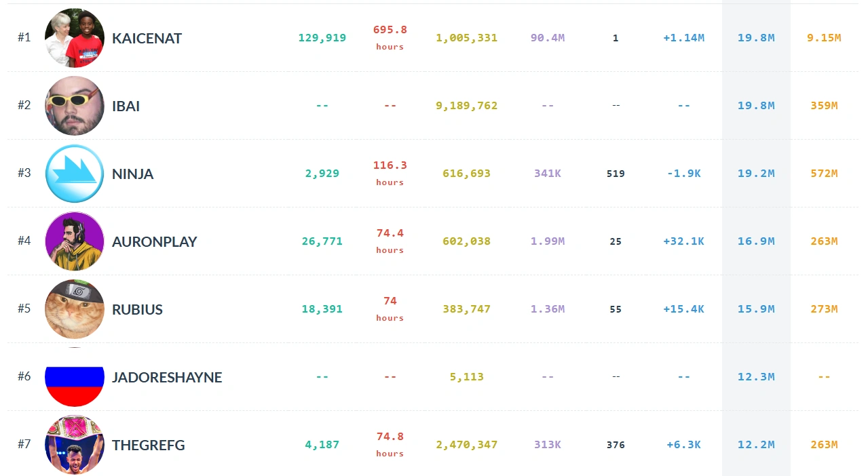Image resolution: width=868 pixels, height=476 pixels.
Task: Click THEGREFG's 2,470,347 peak viewers value
Action: tap(466, 445)
